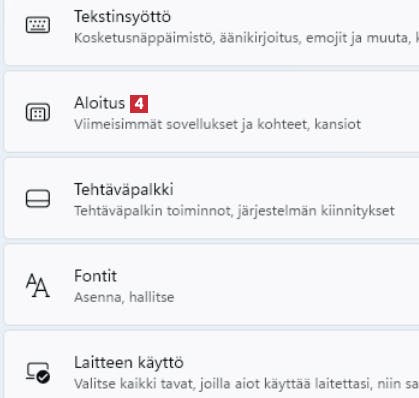Image resolution: width=419 pixels, height=398 pixels.
Task: Select the Tehtäväpalkki heading
Action: (124, 190)
